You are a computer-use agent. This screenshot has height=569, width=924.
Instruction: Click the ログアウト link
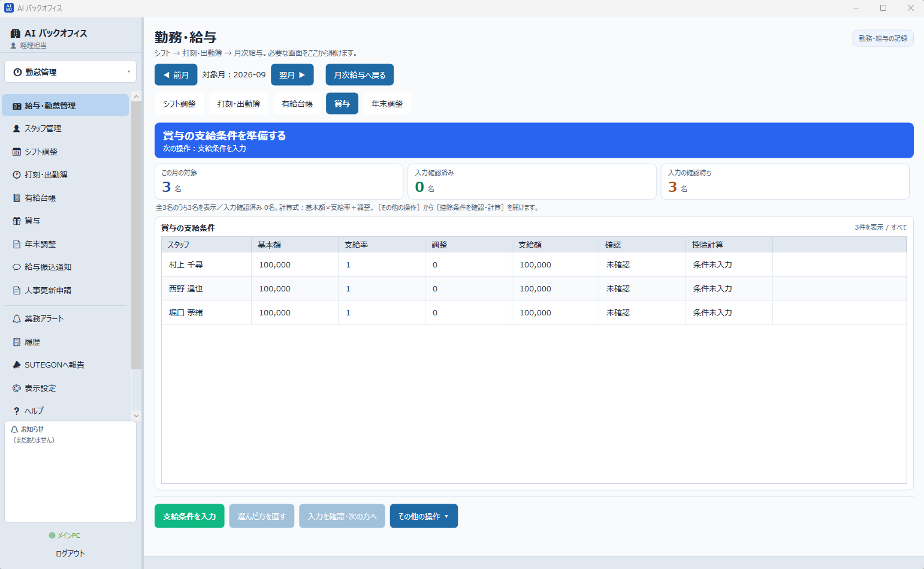click(x=70, y=553)
